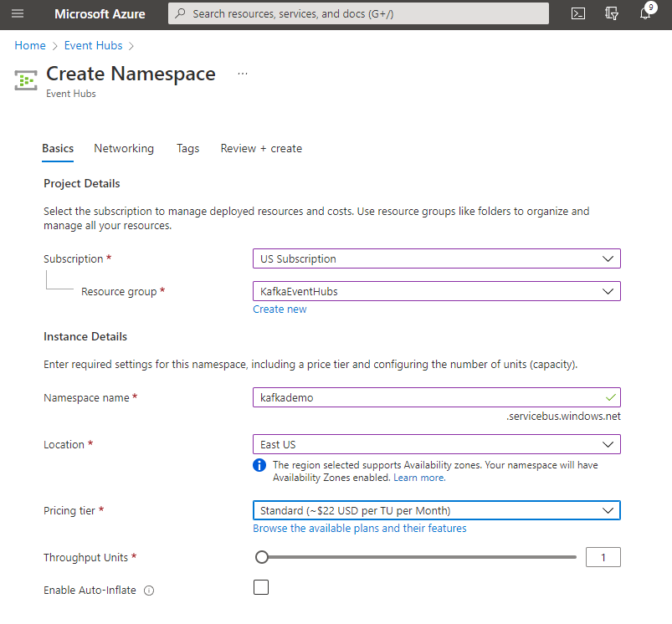Click the .servicebus.windows.net suffix text
This screenshot has height=624, width=672.
[x=563, y=417]
